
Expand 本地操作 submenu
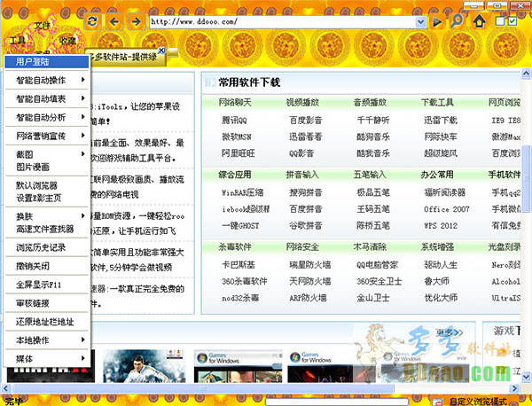pos(47,340)
